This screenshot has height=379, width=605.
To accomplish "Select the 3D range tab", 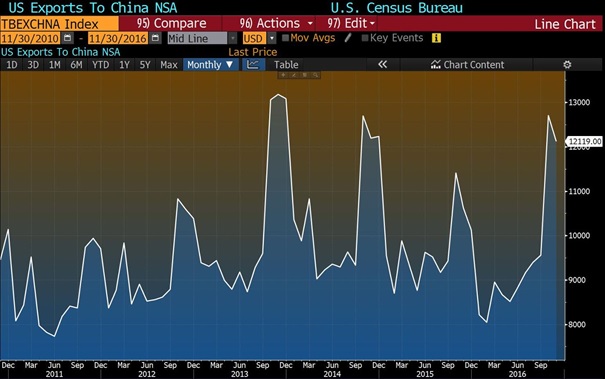I will [33, 64].
